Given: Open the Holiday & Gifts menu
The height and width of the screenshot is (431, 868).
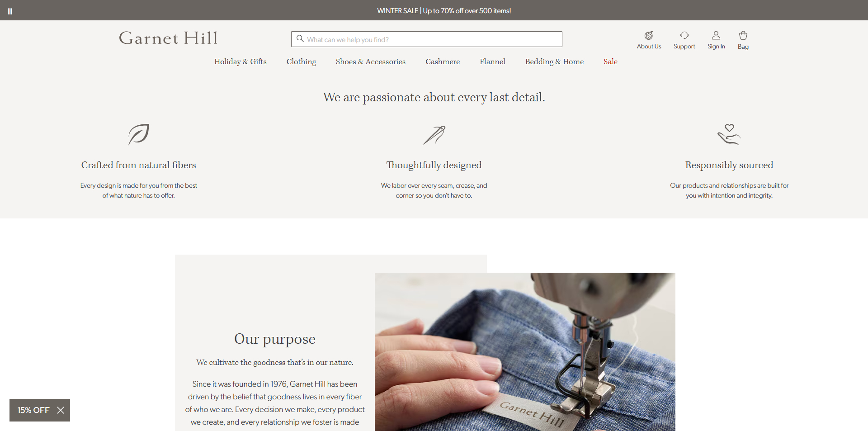Looking at the screenshot, I should click(241, 62).
